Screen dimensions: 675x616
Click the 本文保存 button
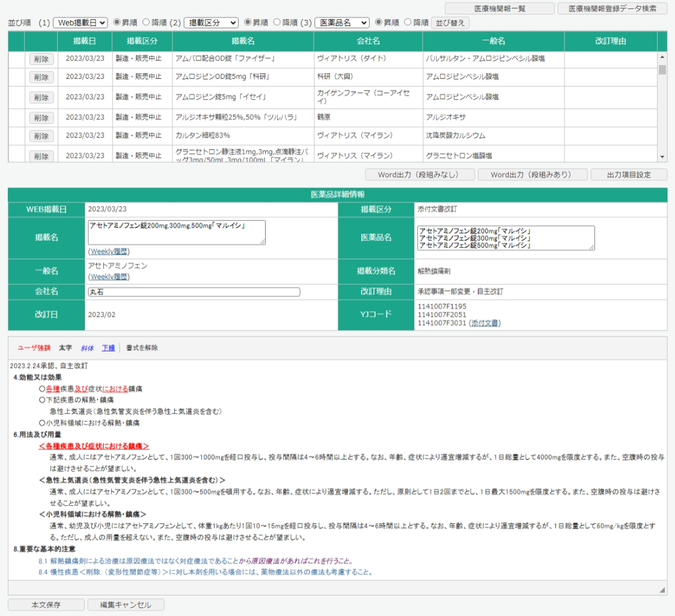tap(46, 605)
